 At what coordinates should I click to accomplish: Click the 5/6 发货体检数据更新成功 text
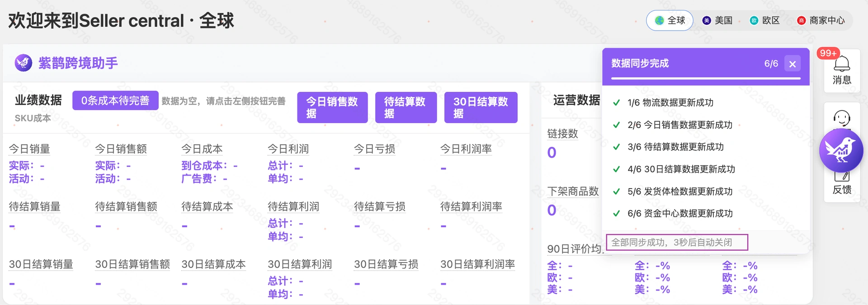tap(680, 191)
